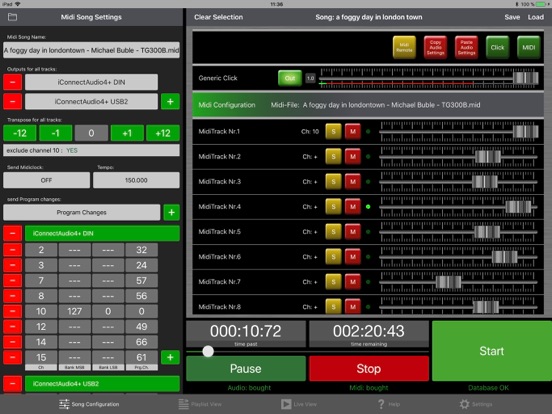Solo MidiTrack Nr.2

333,157
